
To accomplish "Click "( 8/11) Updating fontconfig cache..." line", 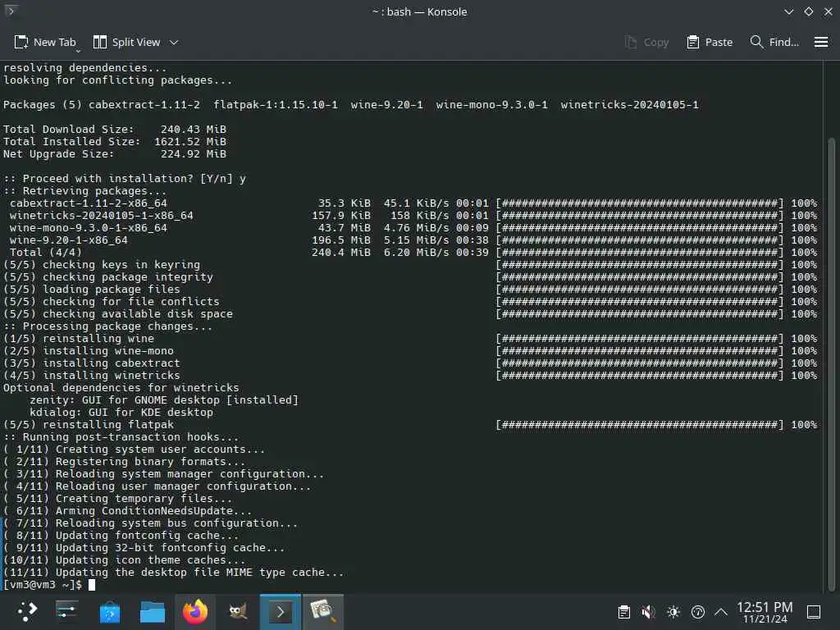I will (x=121, y=536).
